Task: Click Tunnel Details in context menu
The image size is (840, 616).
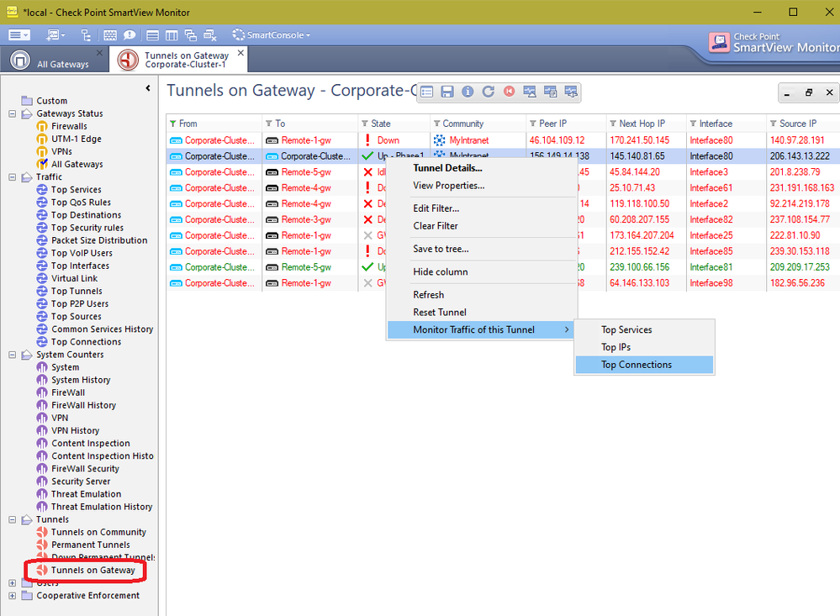Action: (447, 168)
